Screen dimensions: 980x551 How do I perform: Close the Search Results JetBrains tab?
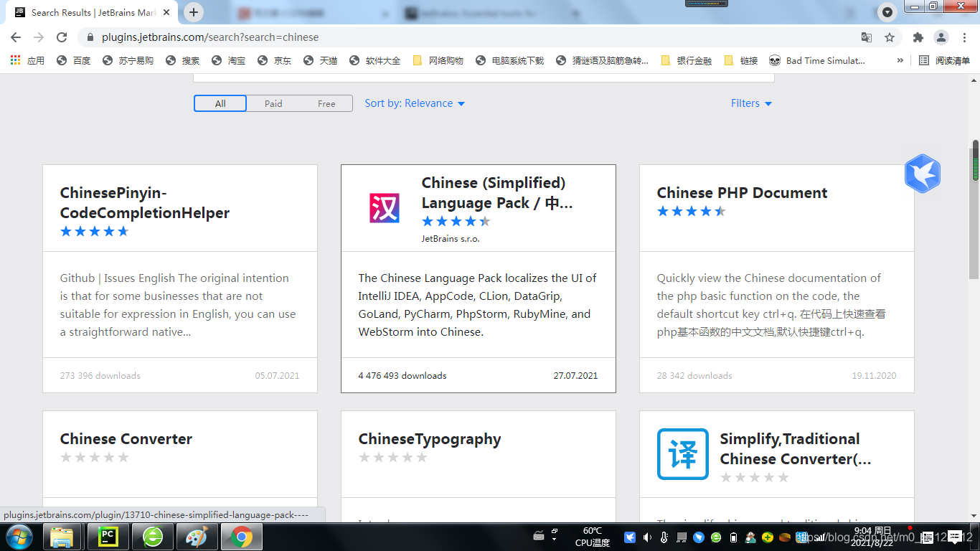166,12
